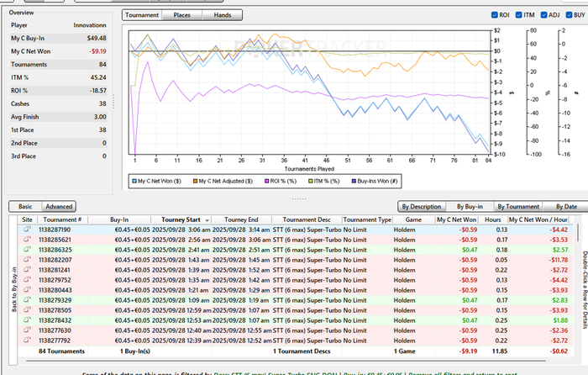The height and width of the screenshot is (375, 588).
Task: Click the site icon in row 1138279329
Action: 27,299
